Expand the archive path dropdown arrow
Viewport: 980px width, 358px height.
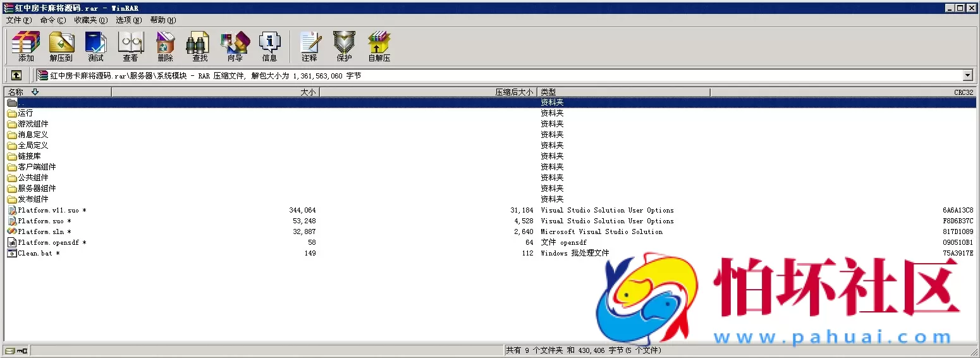pyautogui.click(x=967, y=76)
